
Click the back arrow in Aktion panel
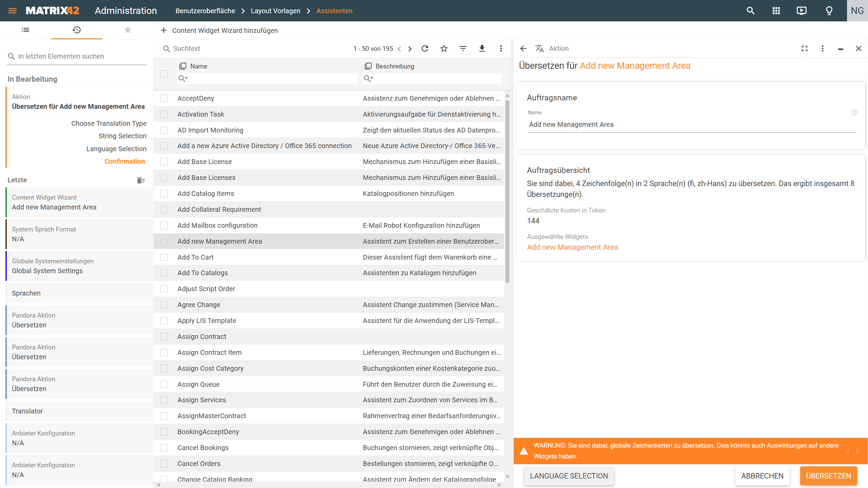[x=523, y=48]
